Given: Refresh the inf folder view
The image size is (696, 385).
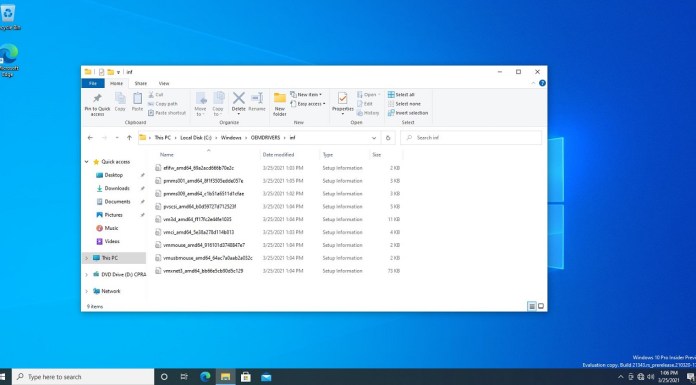Looking at the screenshot, I should [x=388, y=138].
